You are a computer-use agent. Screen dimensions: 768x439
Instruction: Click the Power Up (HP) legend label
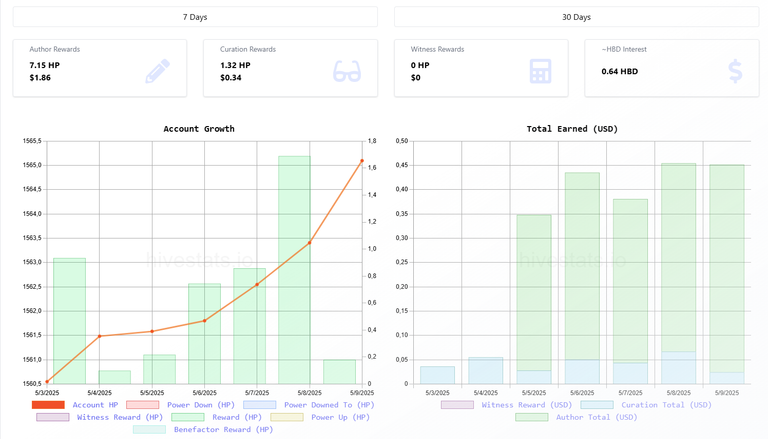click(340, 417)
